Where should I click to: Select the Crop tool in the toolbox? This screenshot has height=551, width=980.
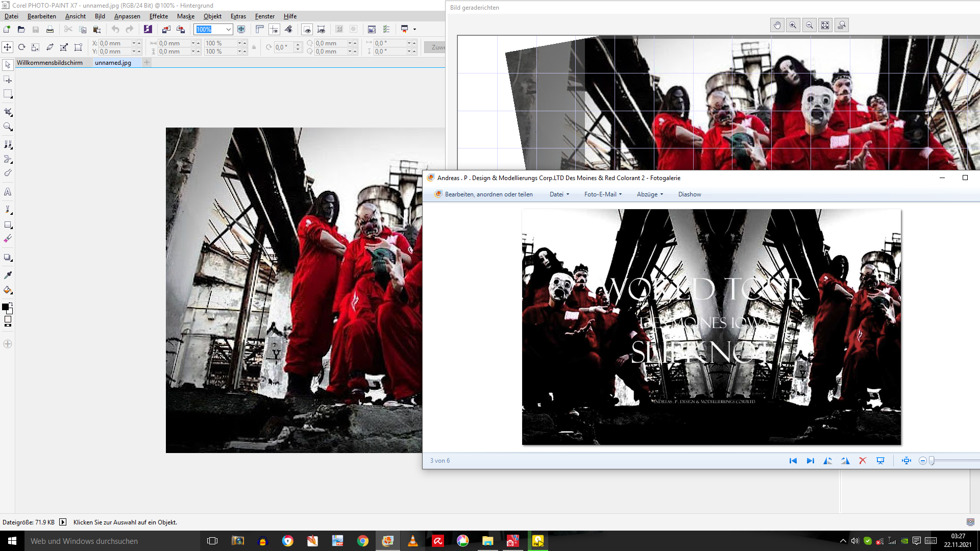pyautogui.click(x=8, y=112)
